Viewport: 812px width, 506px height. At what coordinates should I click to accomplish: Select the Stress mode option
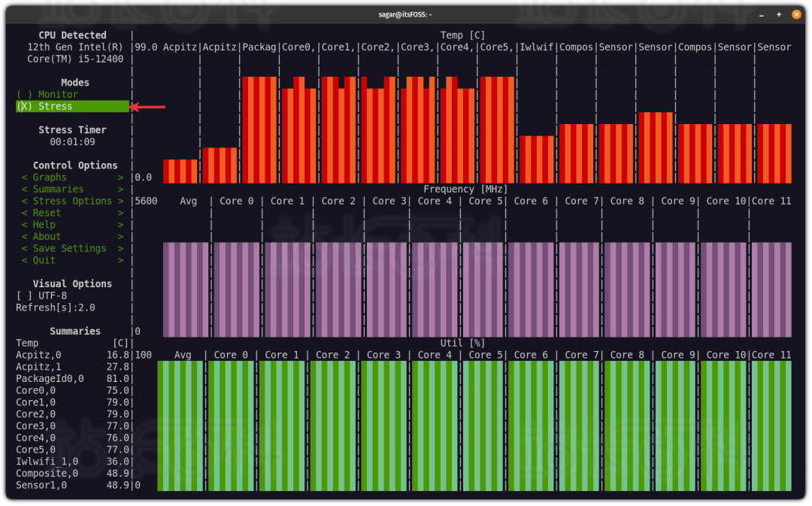coord(45,107)
